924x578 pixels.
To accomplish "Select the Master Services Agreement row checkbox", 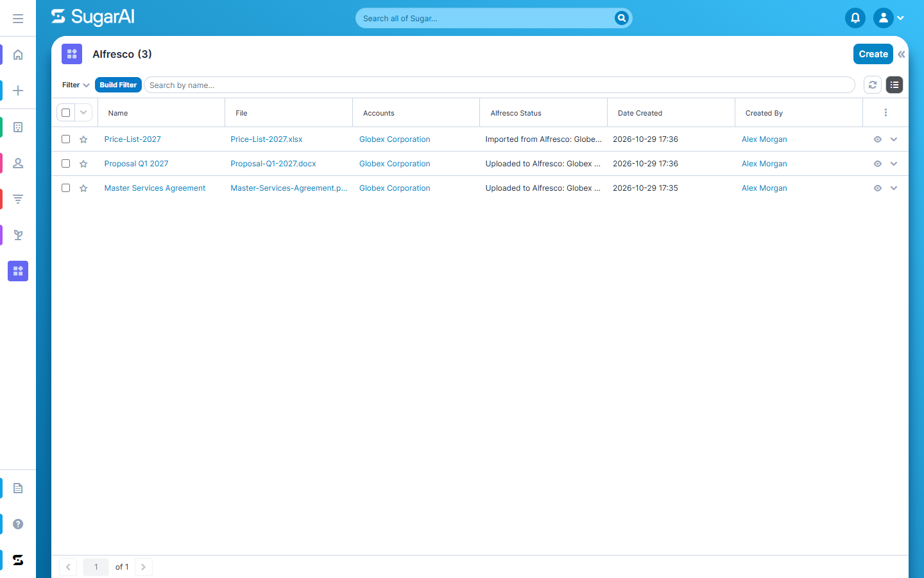I will (x=65, y=188).
